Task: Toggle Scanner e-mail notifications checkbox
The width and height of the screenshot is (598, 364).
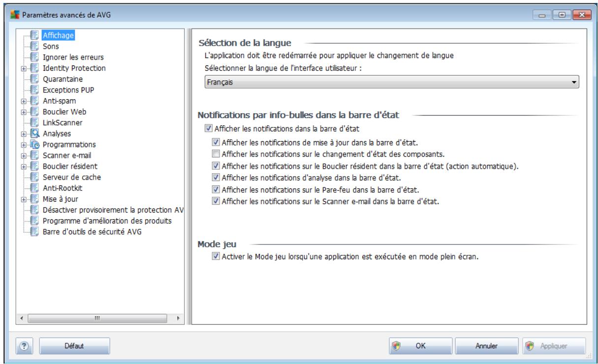Action: point(217,201)
